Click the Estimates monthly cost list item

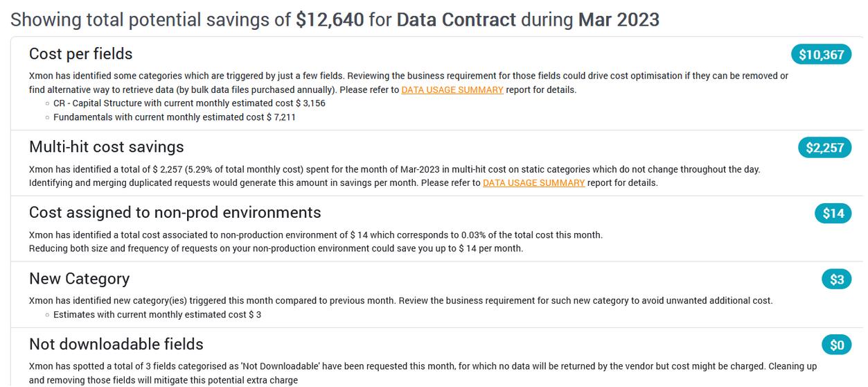pos(157,315)
